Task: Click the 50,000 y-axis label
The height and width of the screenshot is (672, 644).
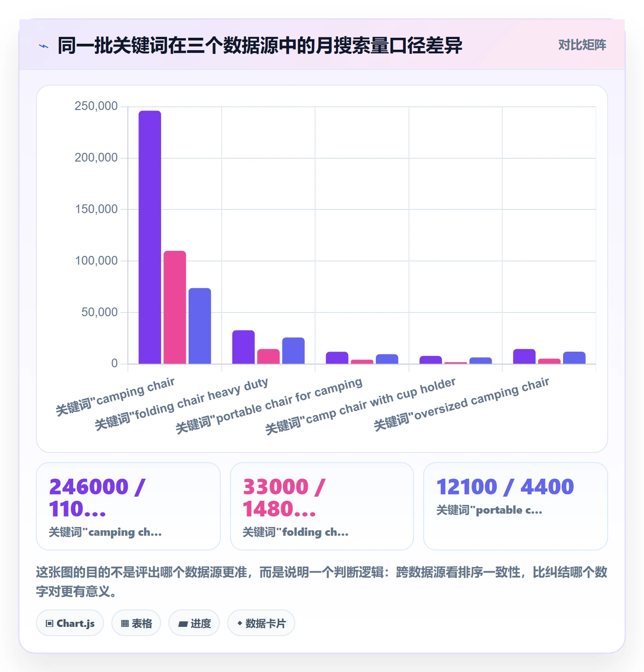Action: (99, 313)
